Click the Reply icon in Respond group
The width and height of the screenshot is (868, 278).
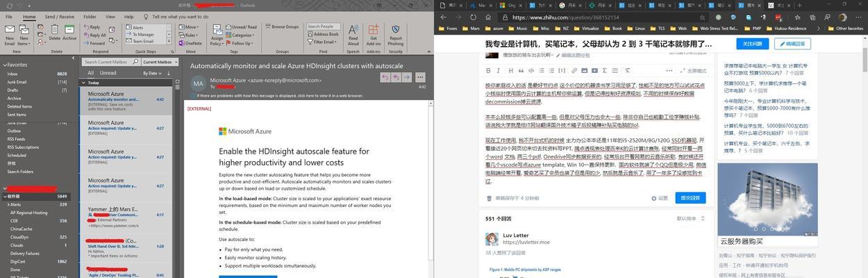92,26
